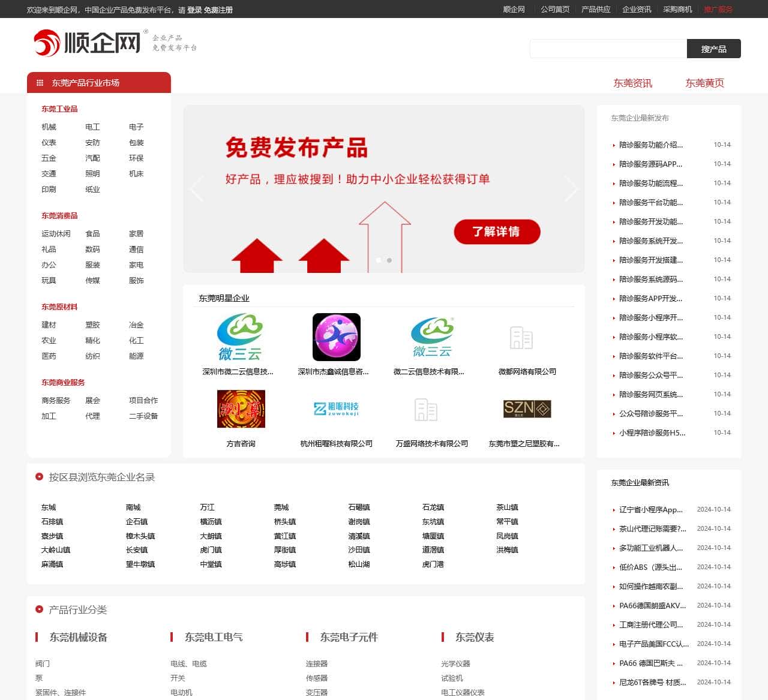The width and height of the screenshot is (768, 700).
Task: Open the 东莞电子元件 industry heading
Action: click(x=349, y=637)
